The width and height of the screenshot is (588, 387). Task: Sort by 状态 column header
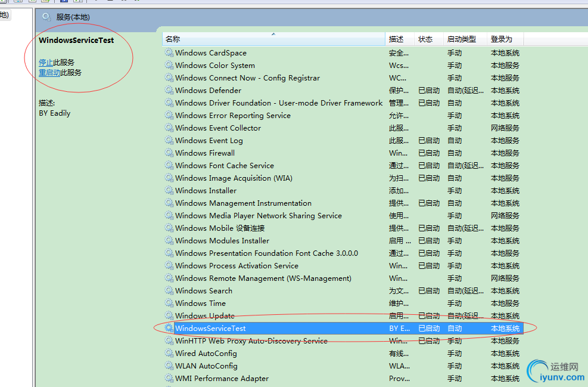(428, 39)
